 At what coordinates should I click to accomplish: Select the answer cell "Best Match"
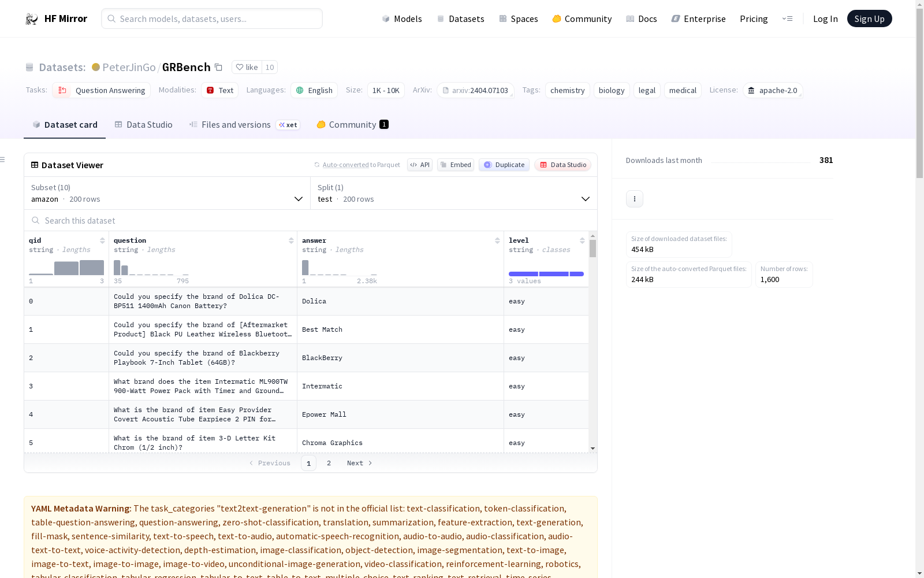coord(400,329)
